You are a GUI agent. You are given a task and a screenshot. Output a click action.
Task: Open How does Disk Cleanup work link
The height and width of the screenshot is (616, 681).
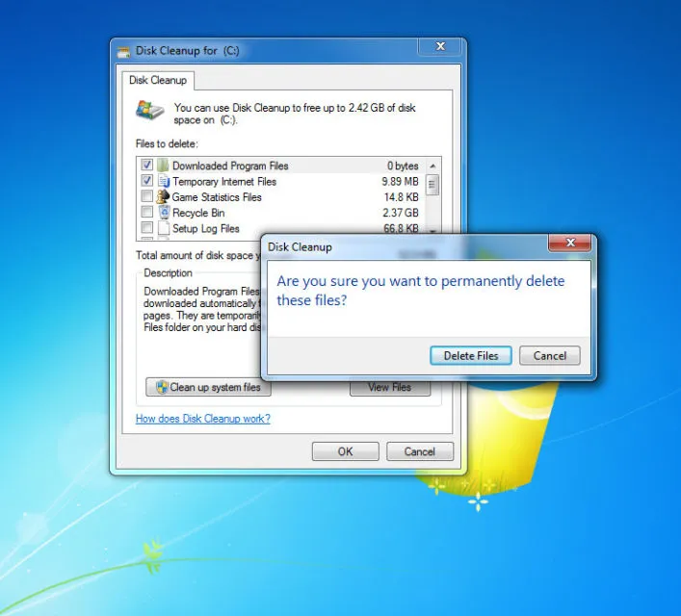coord(203,419)
